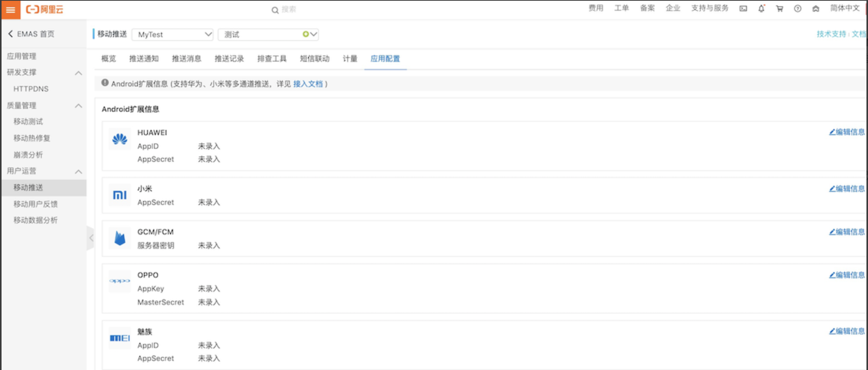
Task: Click HUAWEI AppSecret 未录入 value
Action: click(209, 159)
